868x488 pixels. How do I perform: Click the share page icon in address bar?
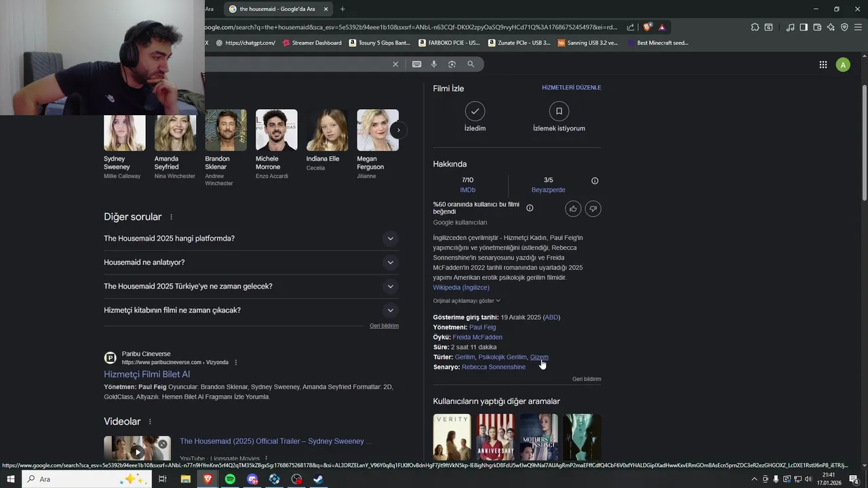[x=631, y=27]
